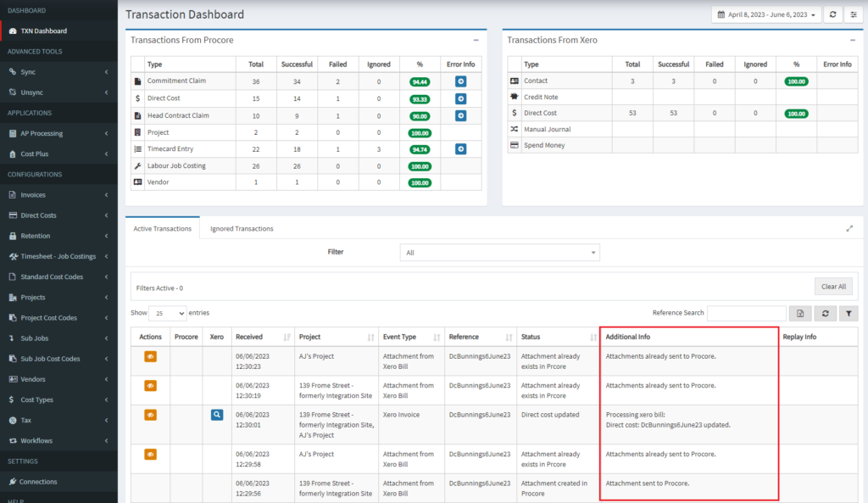Click the Clear All button

pos(833,287)
